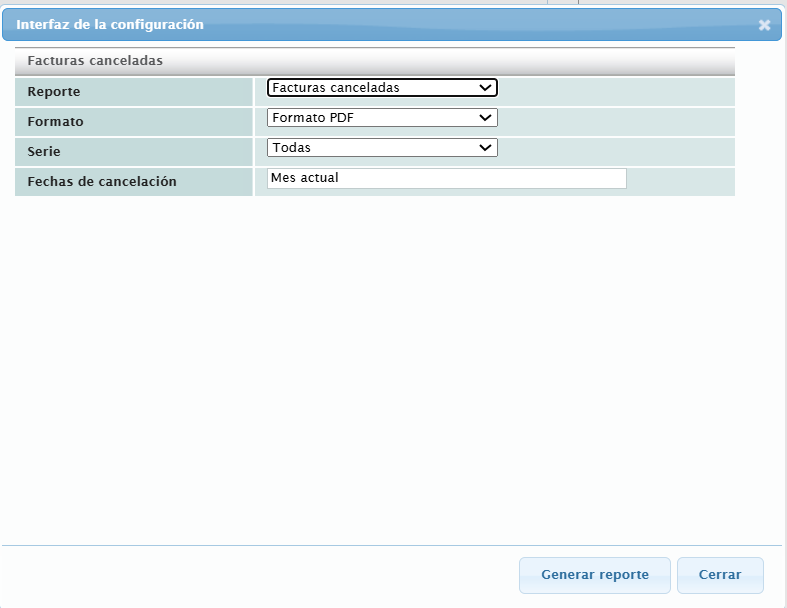Open the Formato PDF dropdown

375,118
